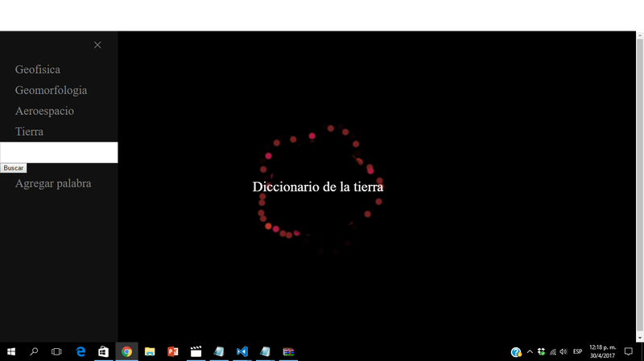Click the Diccionario de la tierra title
This screenshot has height=361, width=644.
[318, 187]
